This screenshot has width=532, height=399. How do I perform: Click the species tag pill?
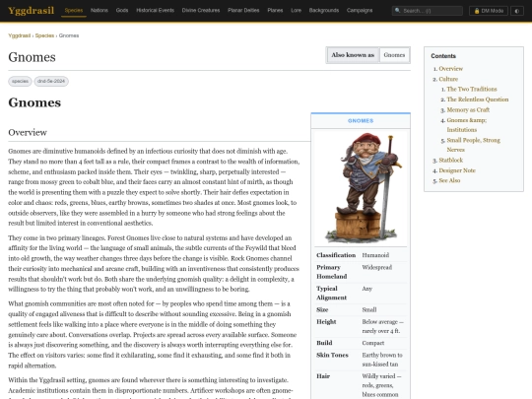(x=20, y=81)
